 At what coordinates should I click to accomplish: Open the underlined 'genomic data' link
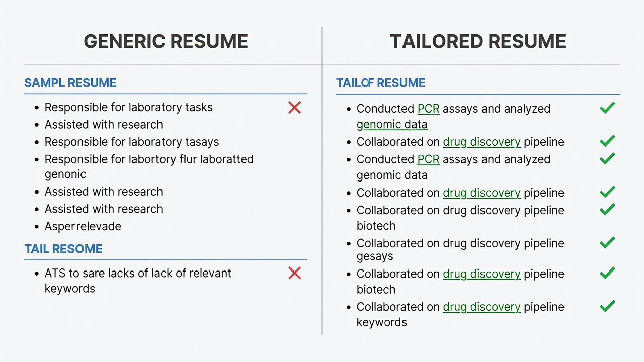pyautogui.click(x=392, y=124)
